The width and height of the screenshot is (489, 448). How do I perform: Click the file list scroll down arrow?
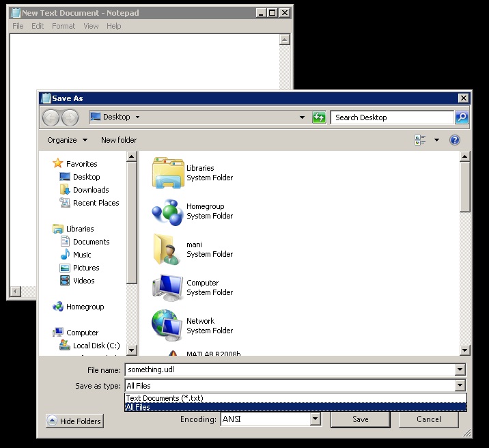pos(464,350)
